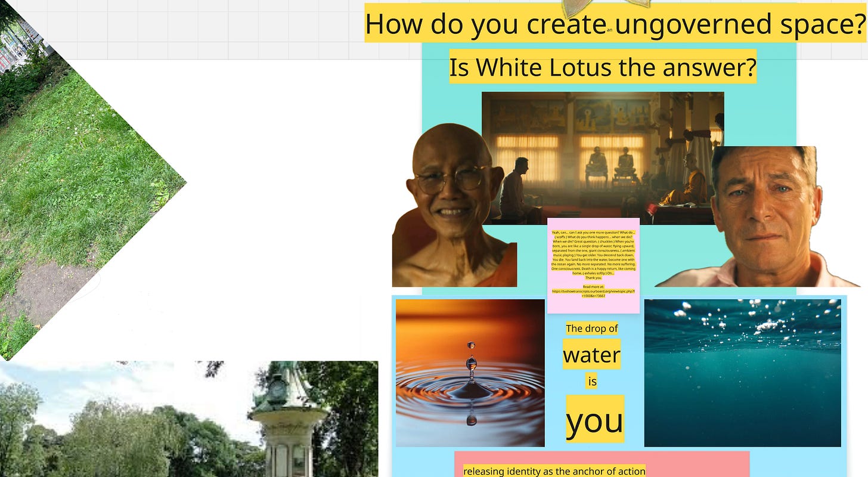Select the smiling monk portrait cutout
The image size is (868, 477).
[454, 205]
